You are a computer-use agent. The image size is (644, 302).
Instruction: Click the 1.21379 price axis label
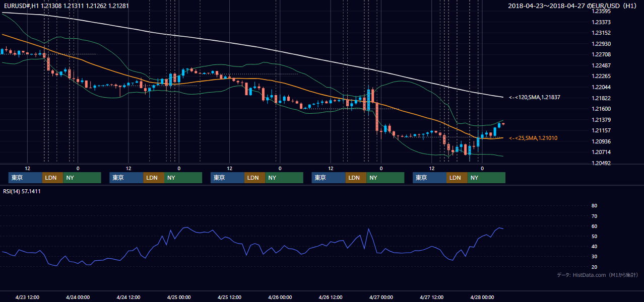pyautogui.click(x=601, y=120)
